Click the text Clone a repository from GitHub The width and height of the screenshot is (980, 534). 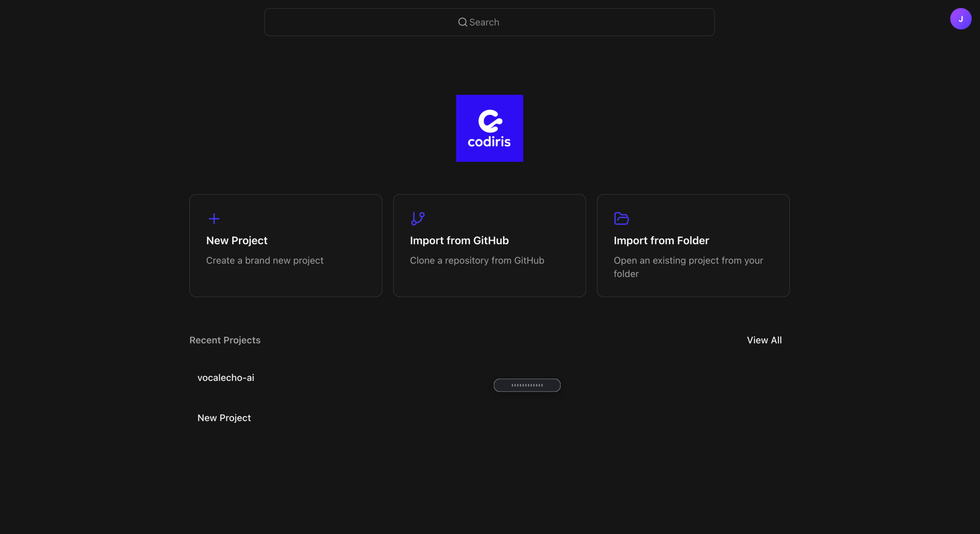click(x=477, y=260)
